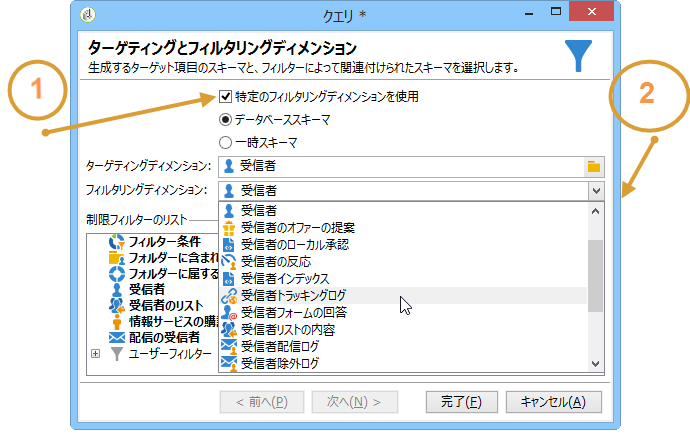Viewport: 690px width, 442px height.
Task: Click person icon beside 受信者フォームの回答
Action: click(x=229, y=313)
